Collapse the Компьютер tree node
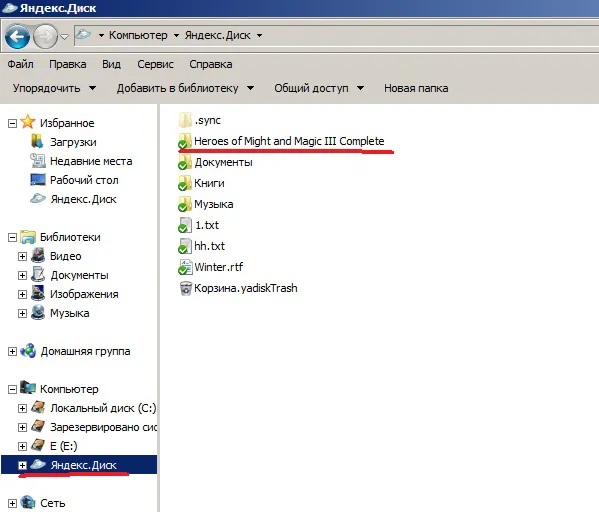The image size is (599, 512). (x=13, y=389)
